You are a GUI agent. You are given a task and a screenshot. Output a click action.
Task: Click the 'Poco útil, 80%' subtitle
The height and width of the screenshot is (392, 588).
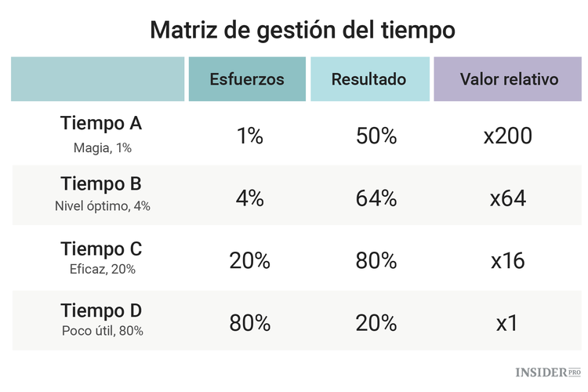[x=102, y=331]
